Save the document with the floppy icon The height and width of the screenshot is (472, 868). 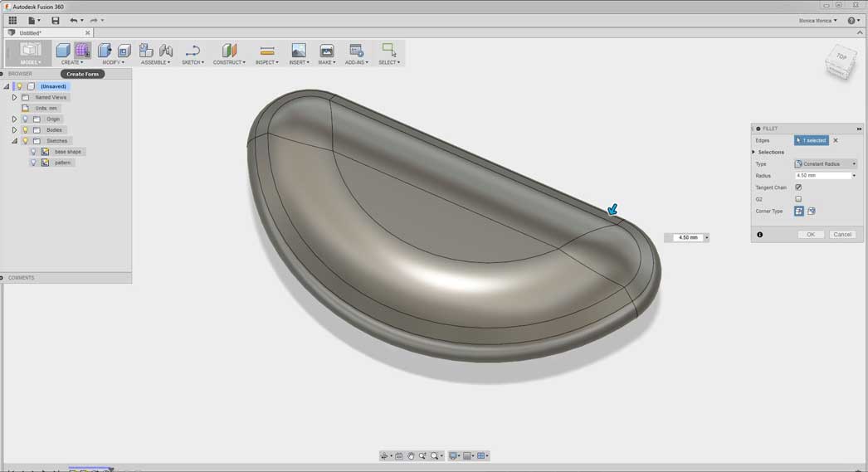(56, 21)
